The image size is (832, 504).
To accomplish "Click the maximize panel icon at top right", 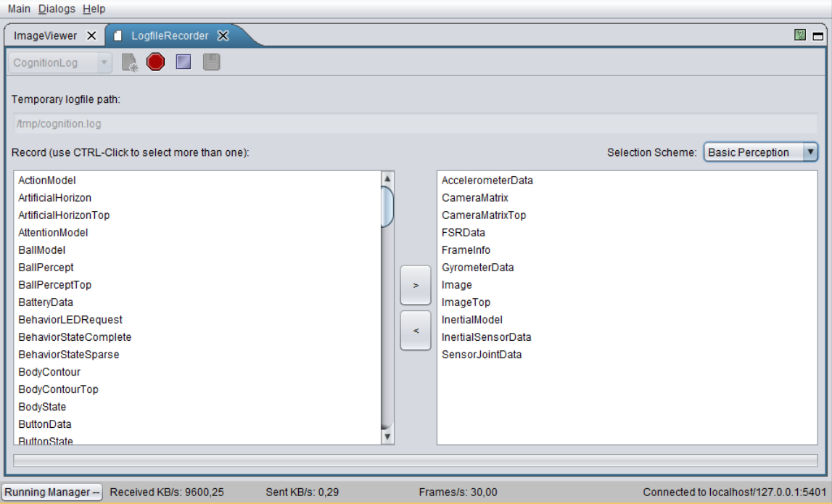I will (x=818, y=36).
